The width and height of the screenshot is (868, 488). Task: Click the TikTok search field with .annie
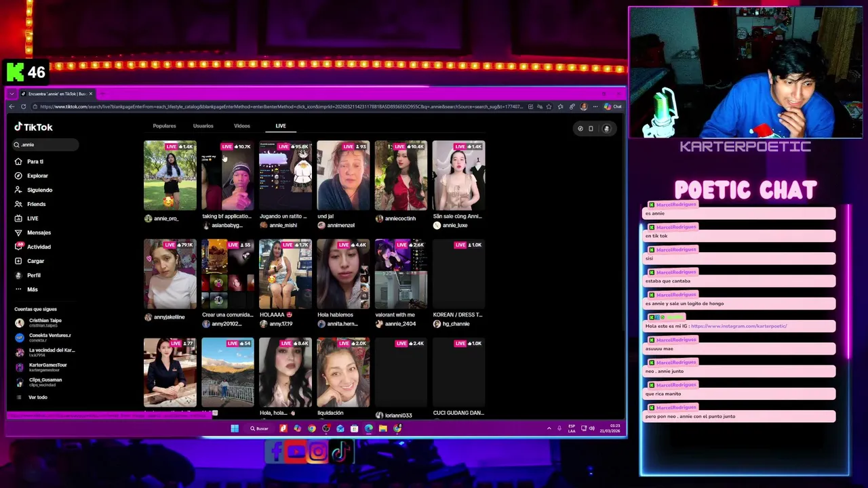coord(45,144)
